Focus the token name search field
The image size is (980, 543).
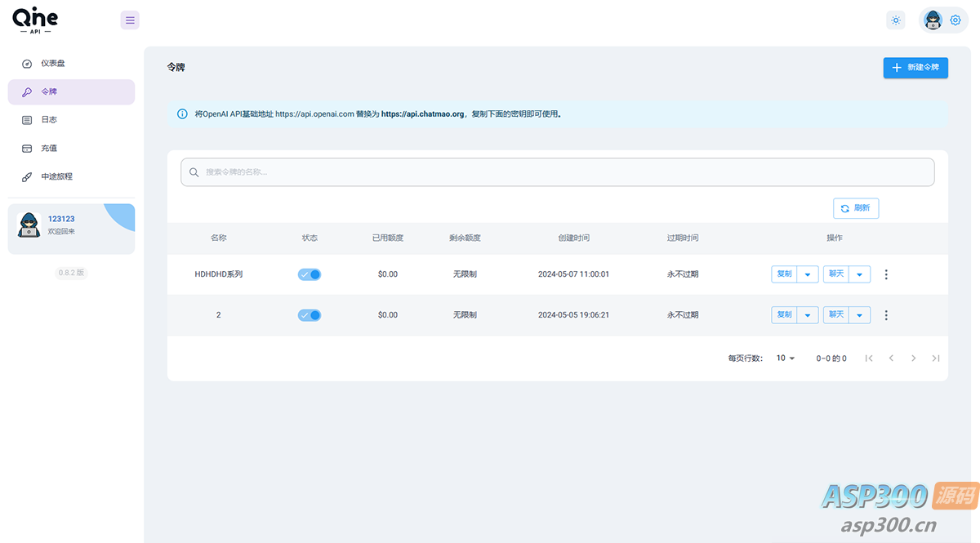(557, 172)
